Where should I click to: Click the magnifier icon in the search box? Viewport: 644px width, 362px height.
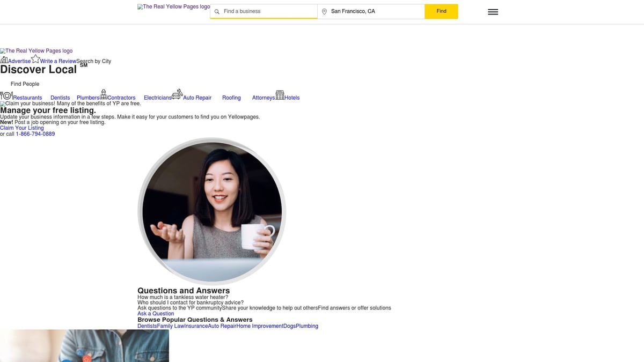click(217, 11)
